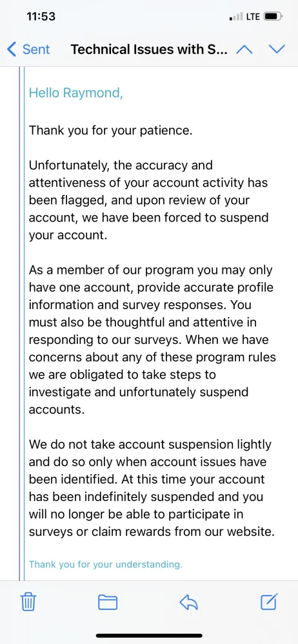This screenshot has height=644, width=298.
Task: Tap the Thank you for your understanding line
Action: coord(105,564)
